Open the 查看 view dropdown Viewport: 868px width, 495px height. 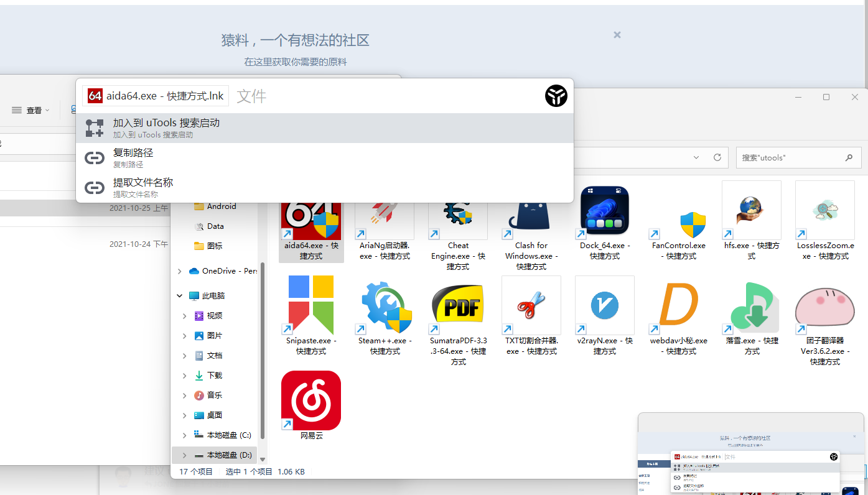click(30, 110)
